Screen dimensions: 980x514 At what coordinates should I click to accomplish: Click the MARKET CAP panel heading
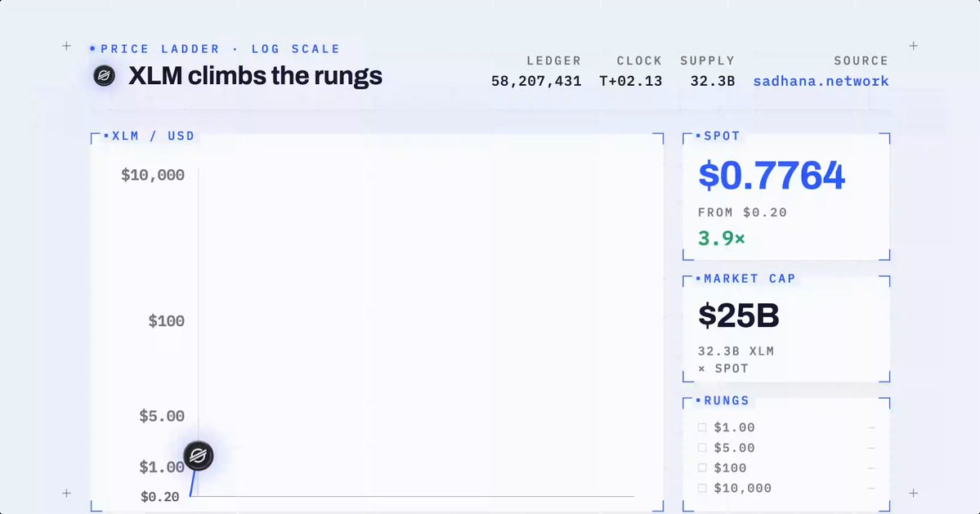[750, 279]
